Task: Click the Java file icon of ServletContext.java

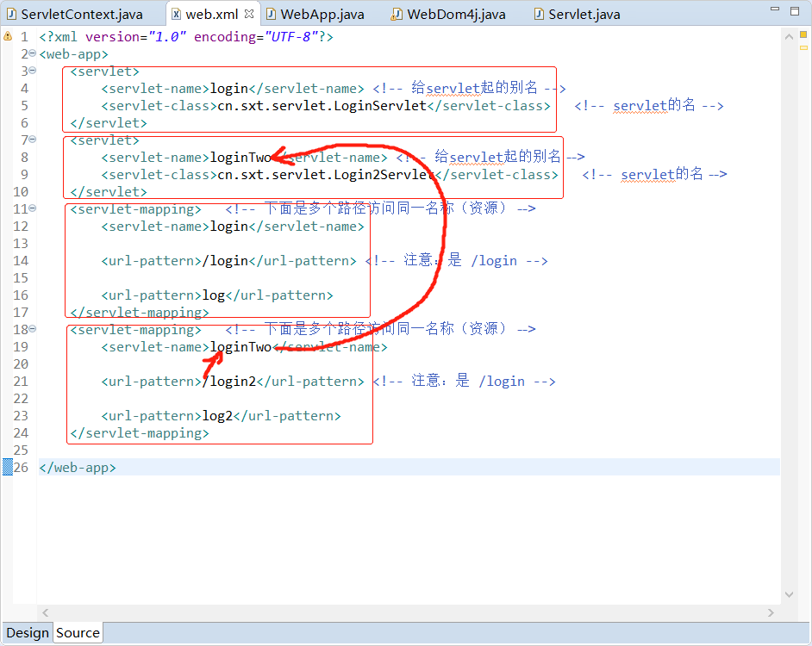Action: [x=11, y=14]
